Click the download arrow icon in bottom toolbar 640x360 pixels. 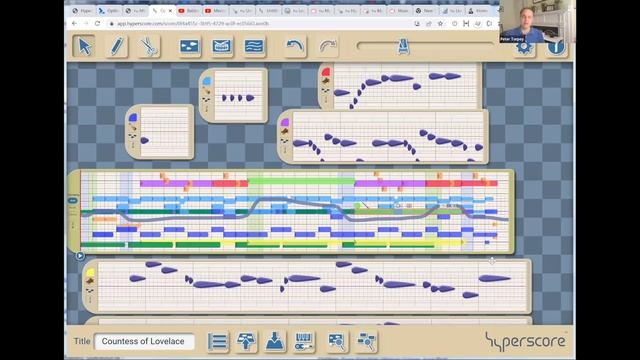pos(275,341)
